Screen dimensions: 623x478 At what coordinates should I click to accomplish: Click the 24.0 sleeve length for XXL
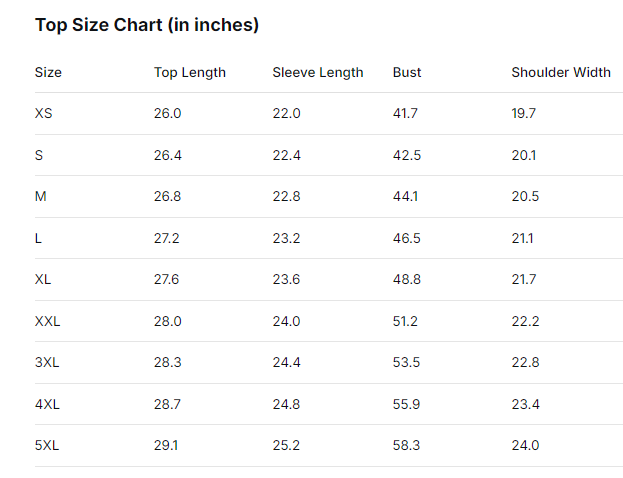[x=286, y=321]
